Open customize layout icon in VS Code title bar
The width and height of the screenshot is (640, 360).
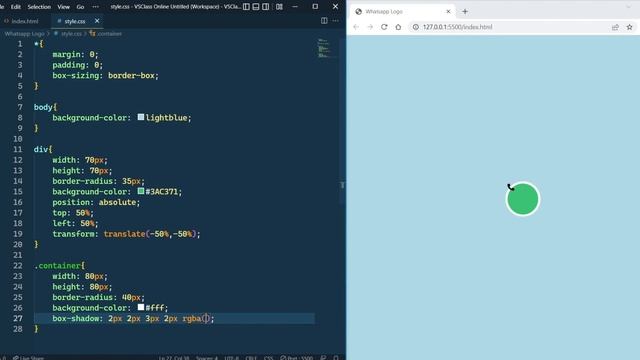point(279,7)
